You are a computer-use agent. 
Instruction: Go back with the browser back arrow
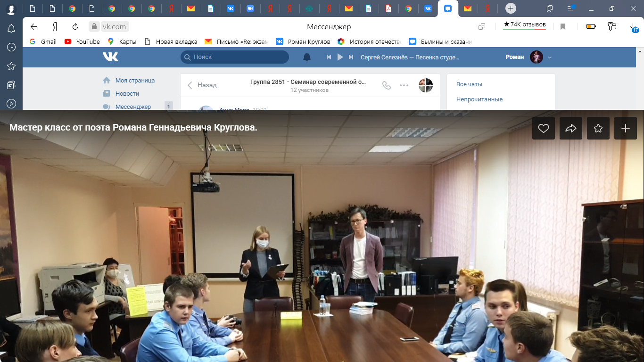click(x=34, y=26)
